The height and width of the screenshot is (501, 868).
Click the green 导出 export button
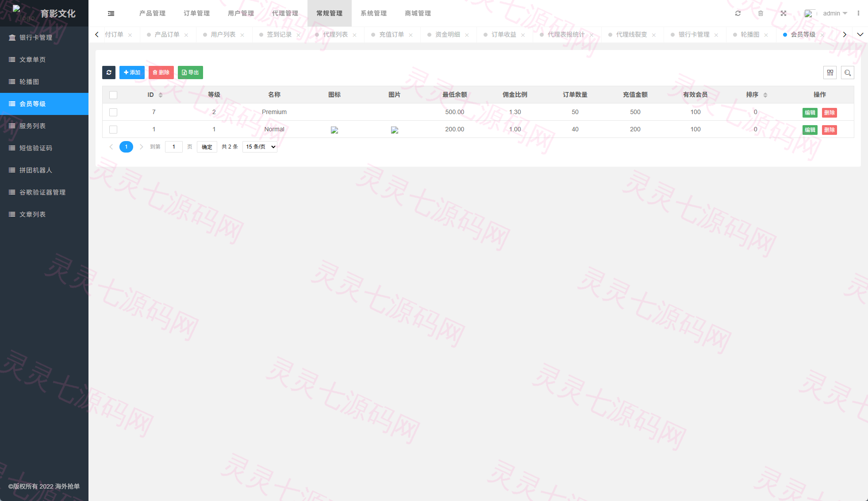coord(190,73)
